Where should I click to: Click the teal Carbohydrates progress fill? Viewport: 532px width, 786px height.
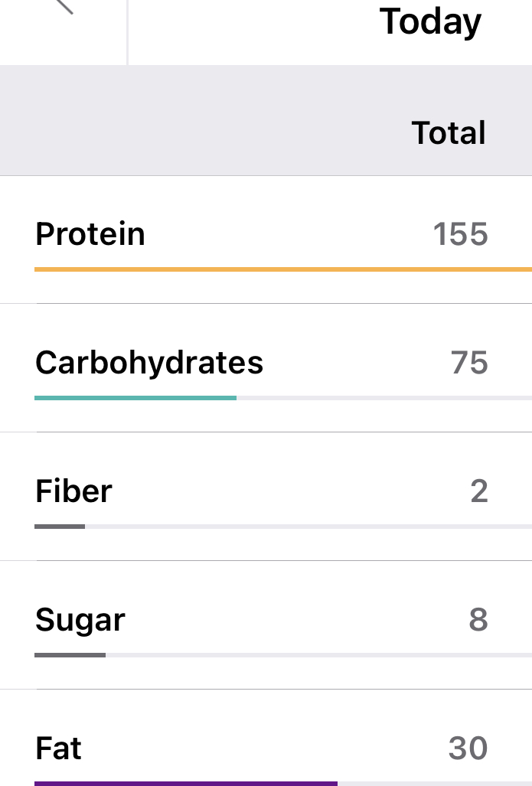pyautogui.click(x=135, y=398)
